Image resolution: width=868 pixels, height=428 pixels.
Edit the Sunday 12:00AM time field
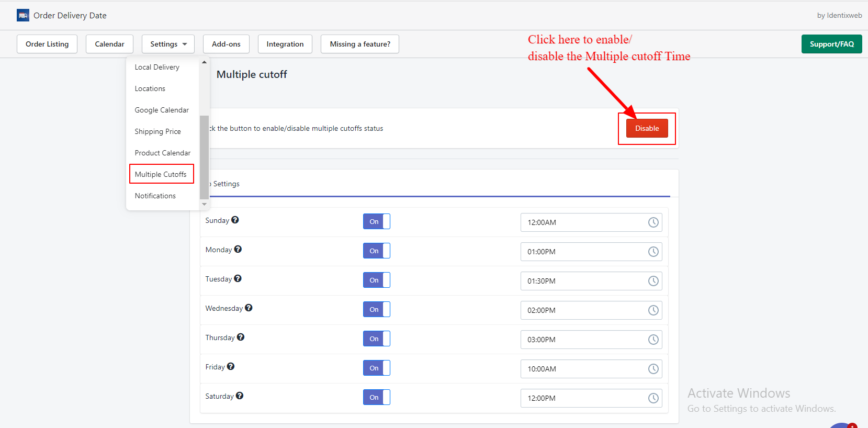(x=591, y=222)
